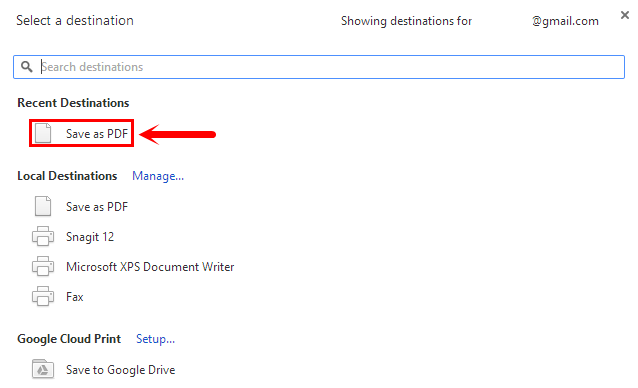
Task: Select the Snagit 12 printer
Action: click(x=90, y=237)
